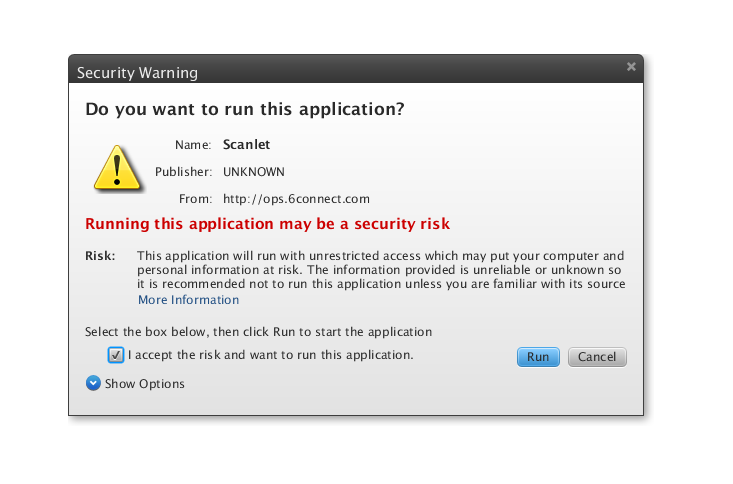Image resolution: width=733 pixels, height=484 pixels.
Task: Close the Security Warning dialog with X
Action: (x=631, y=66)
